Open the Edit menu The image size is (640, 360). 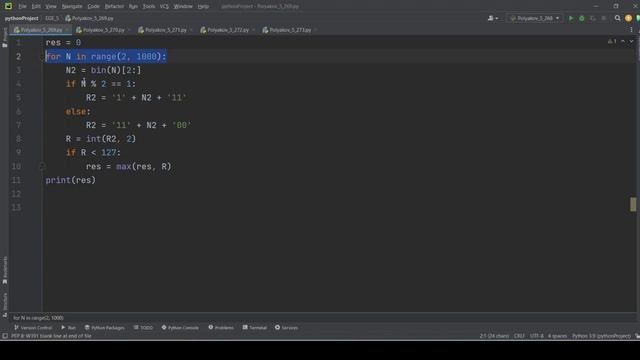pos(36,7)
